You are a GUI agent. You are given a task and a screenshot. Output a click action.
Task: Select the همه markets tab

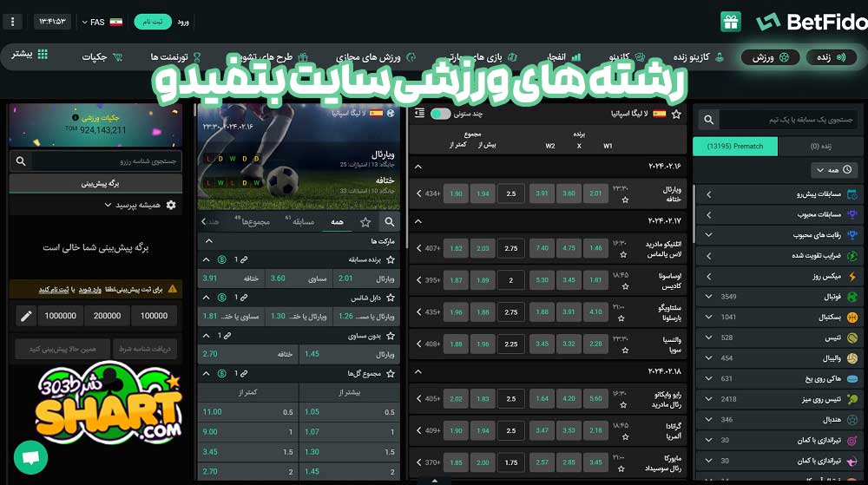point(337,222)
